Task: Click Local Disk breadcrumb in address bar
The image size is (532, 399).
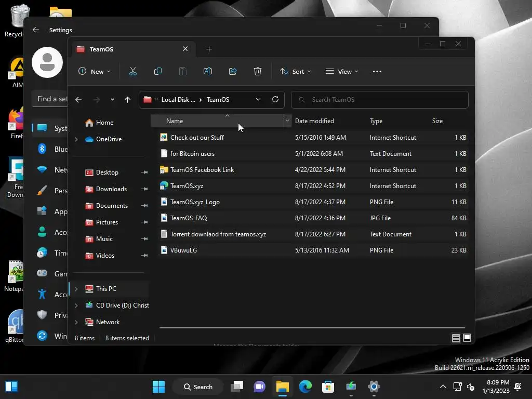Action: (178, 99)
